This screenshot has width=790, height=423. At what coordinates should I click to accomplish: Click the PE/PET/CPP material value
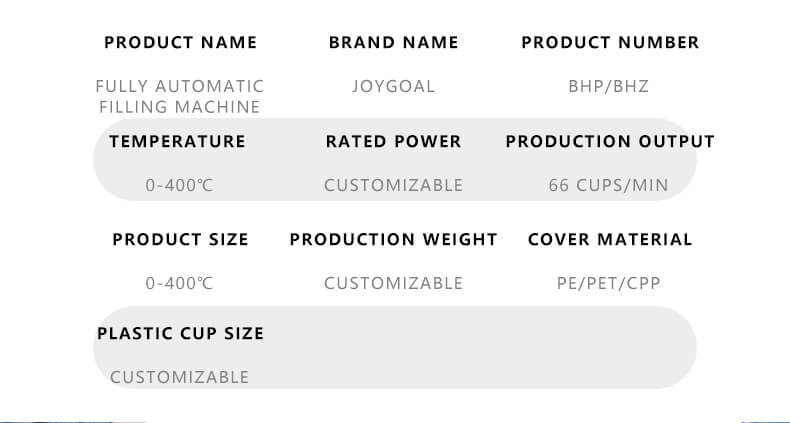608,283
